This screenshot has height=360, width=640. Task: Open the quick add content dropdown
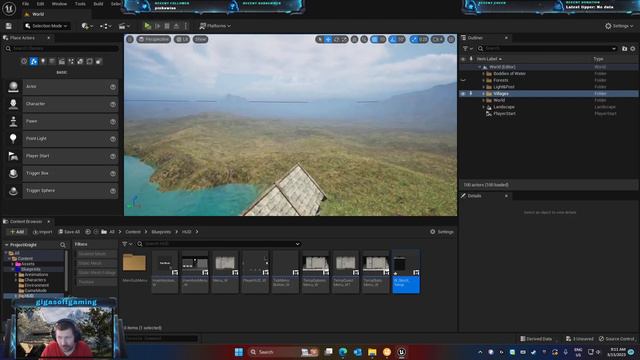tap(87, 26)
